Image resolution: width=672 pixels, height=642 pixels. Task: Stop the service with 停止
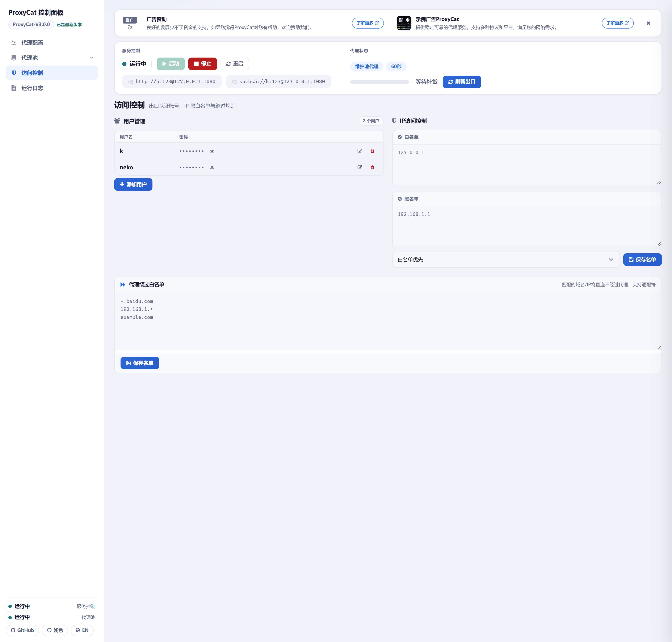[202, 64]
